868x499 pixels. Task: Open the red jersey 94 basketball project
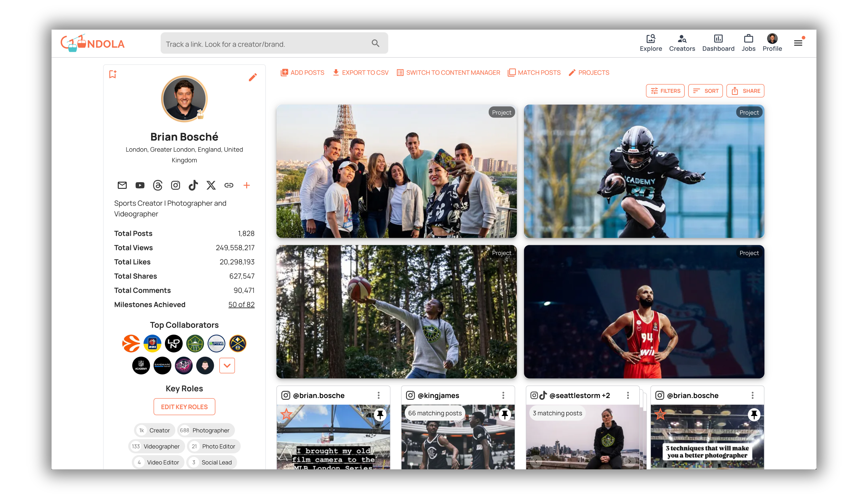click(x=644, y=312)
